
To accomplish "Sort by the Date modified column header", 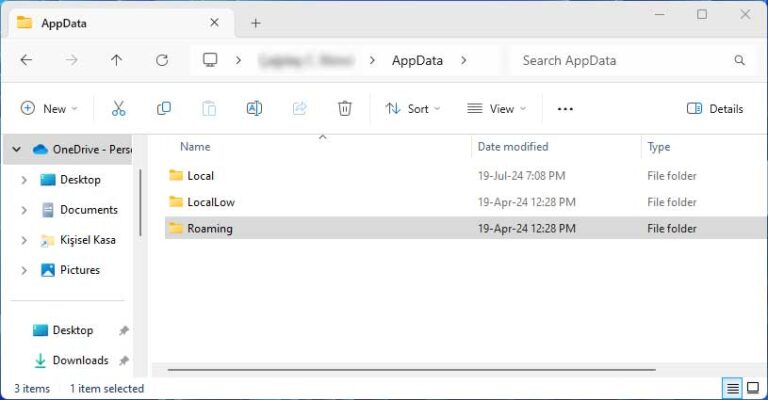I will tap(513, 147).
